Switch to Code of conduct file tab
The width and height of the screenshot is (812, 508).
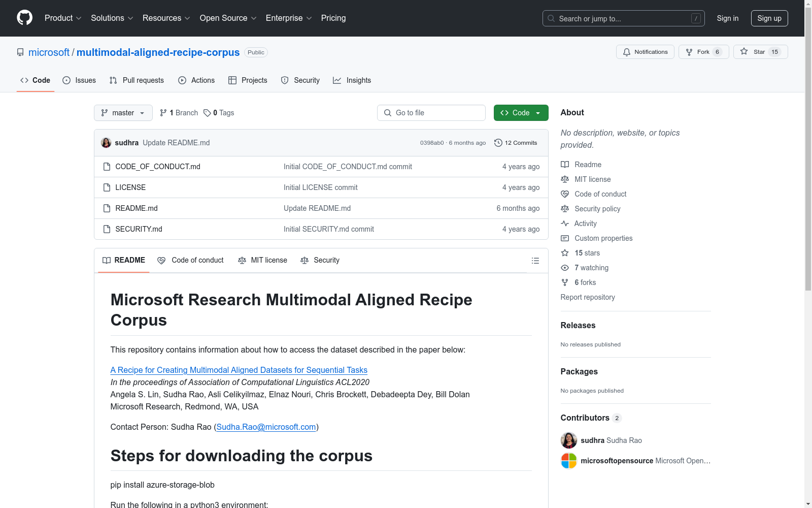tap(190, 260)
